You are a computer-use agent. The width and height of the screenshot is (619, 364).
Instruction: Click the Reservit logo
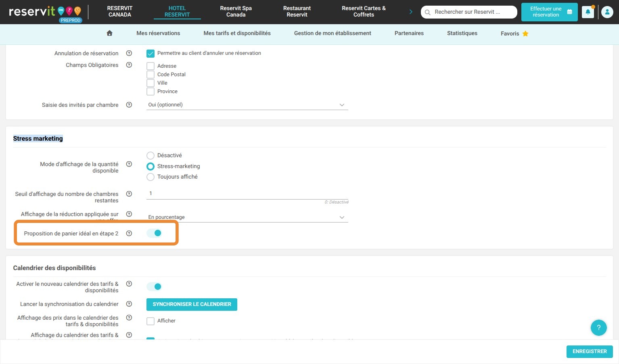tap(45, 12)
